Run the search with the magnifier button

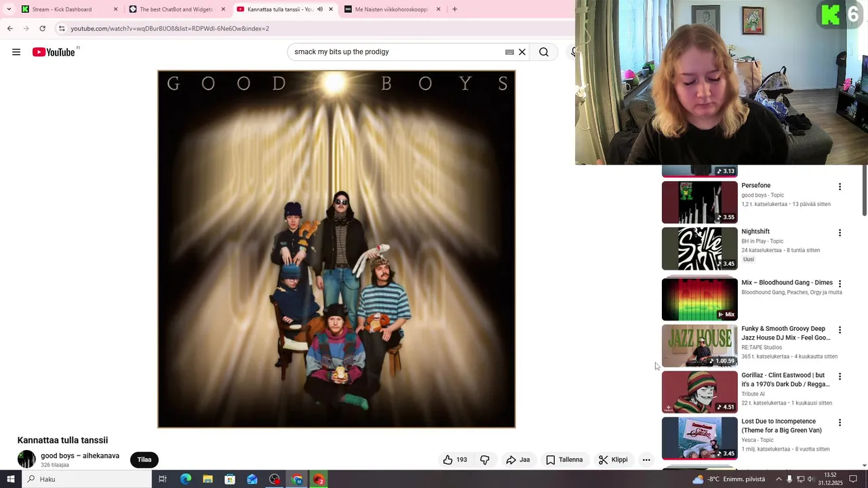click(x=544, y=52)
